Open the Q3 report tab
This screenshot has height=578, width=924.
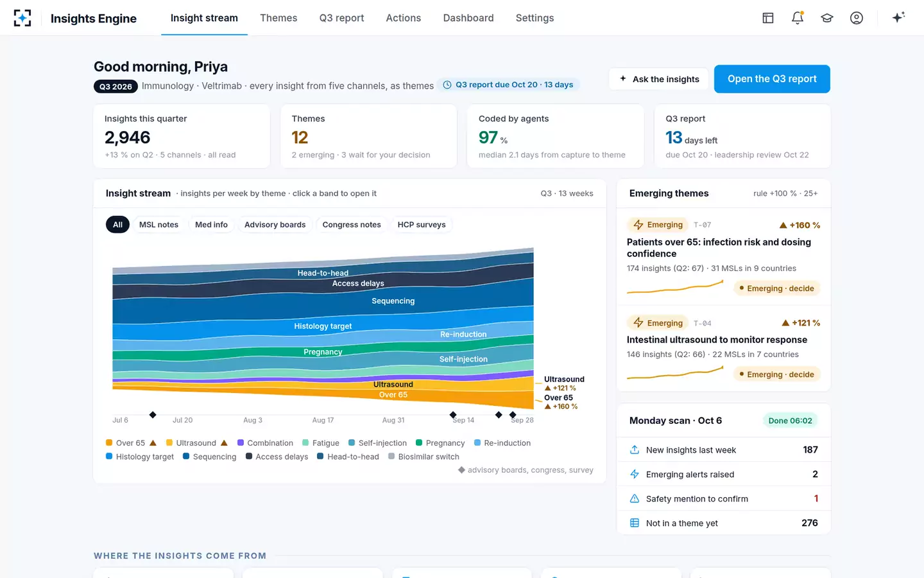[x=341, y=18]
